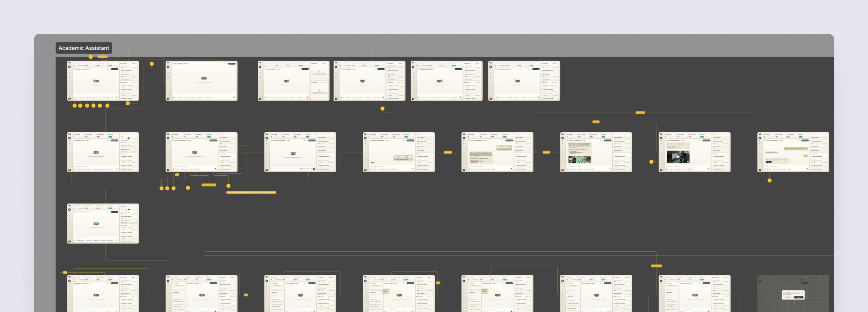The width and height of the screenshot is (868, 312).
Task: Select the Academic Assistant section title
Action: tap(84, 48)
